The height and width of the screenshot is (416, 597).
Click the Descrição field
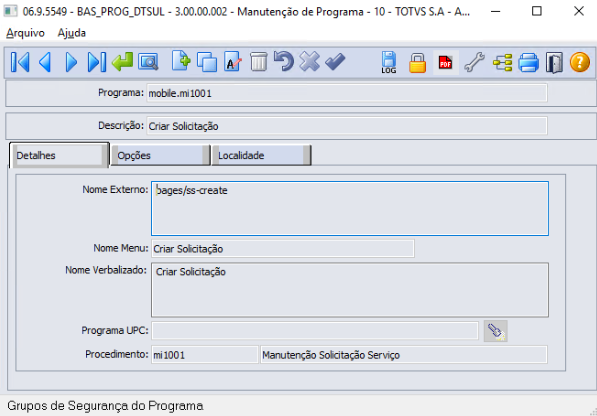pos(347,126)
